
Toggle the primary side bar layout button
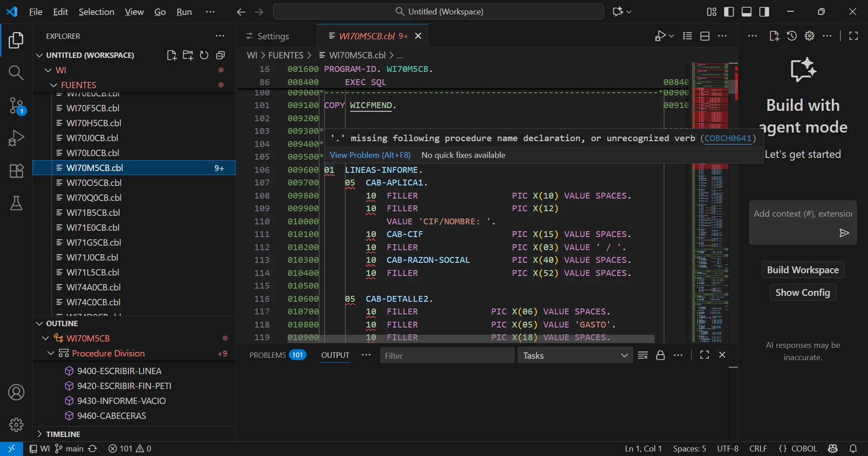[729, 12]
